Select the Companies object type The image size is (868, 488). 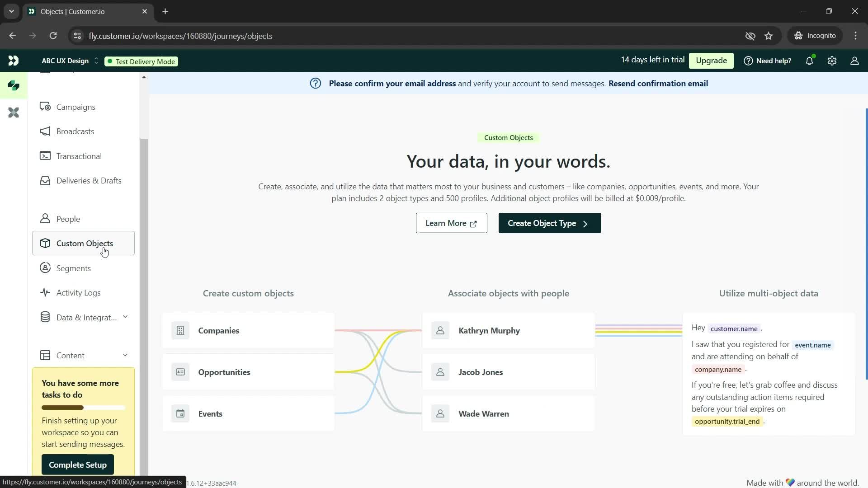219,331
